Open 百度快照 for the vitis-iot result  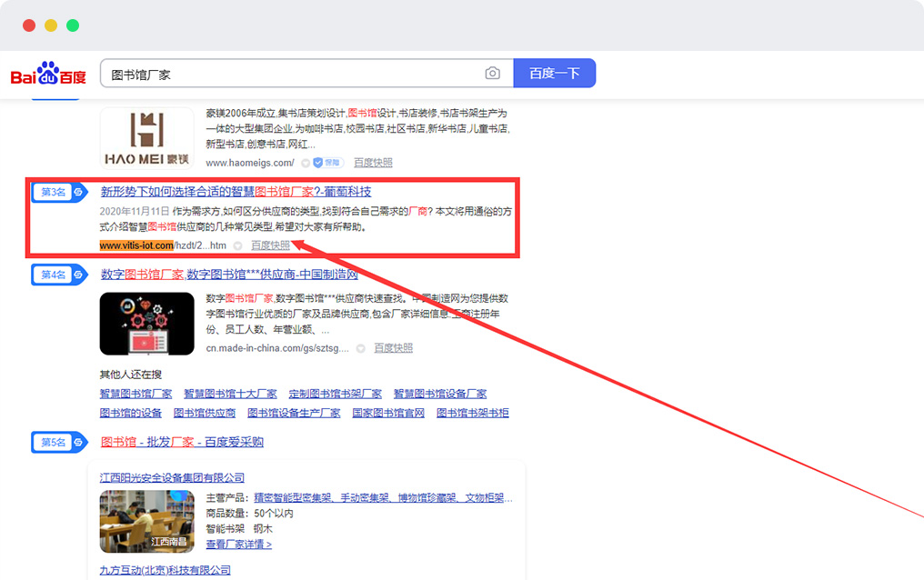click(x=270, y=245)
